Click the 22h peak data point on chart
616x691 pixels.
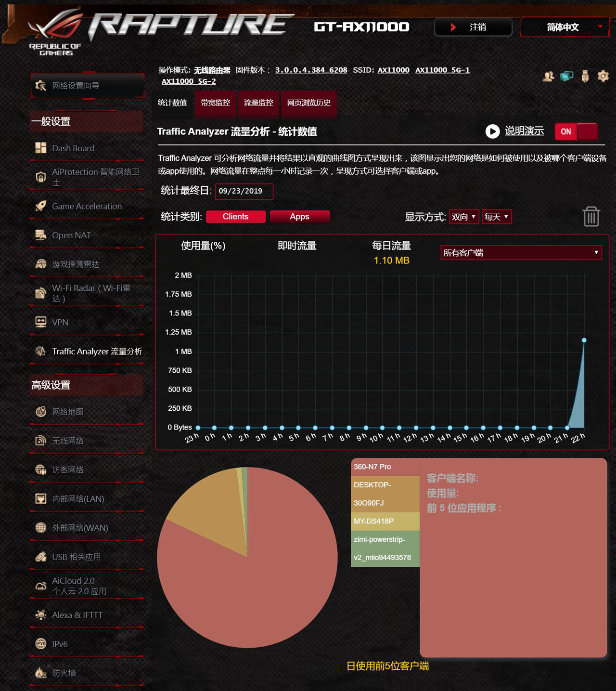(584, 340)
